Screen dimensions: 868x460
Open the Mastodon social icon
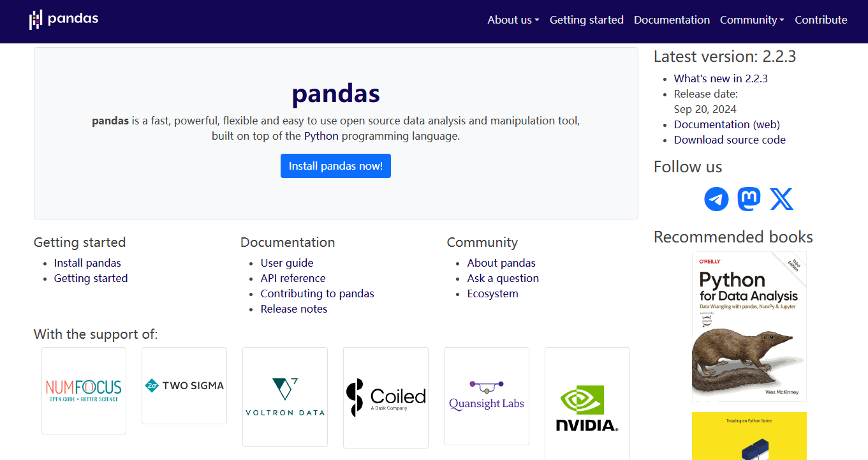point(749,199)
